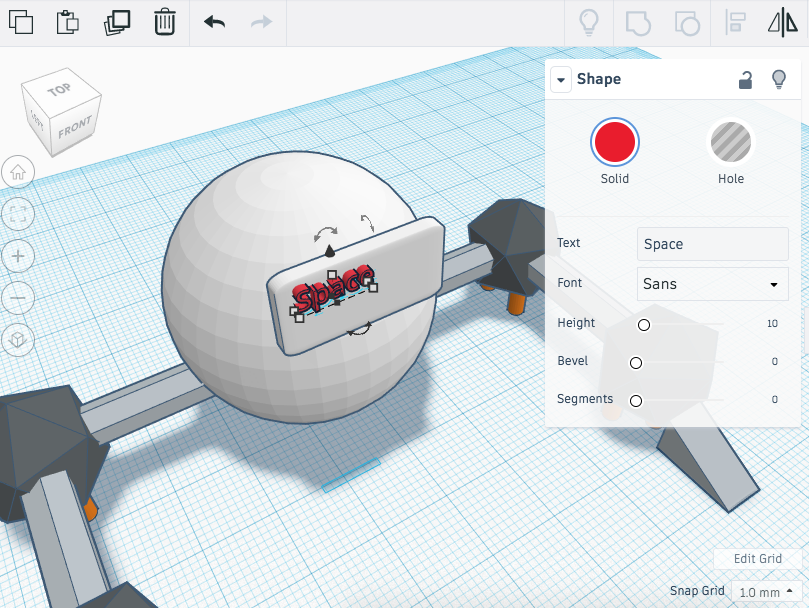Zoom out with the minus icon
Image resolution: width=809 pixels, height=608 pixels.
(18, 297)
